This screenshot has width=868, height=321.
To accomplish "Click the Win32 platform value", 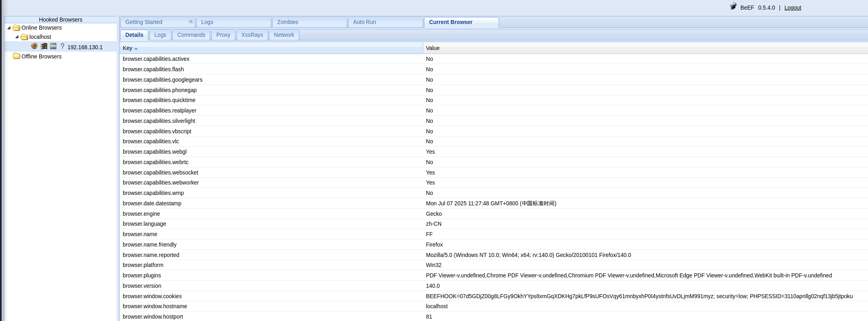I will tap(434, 265).
